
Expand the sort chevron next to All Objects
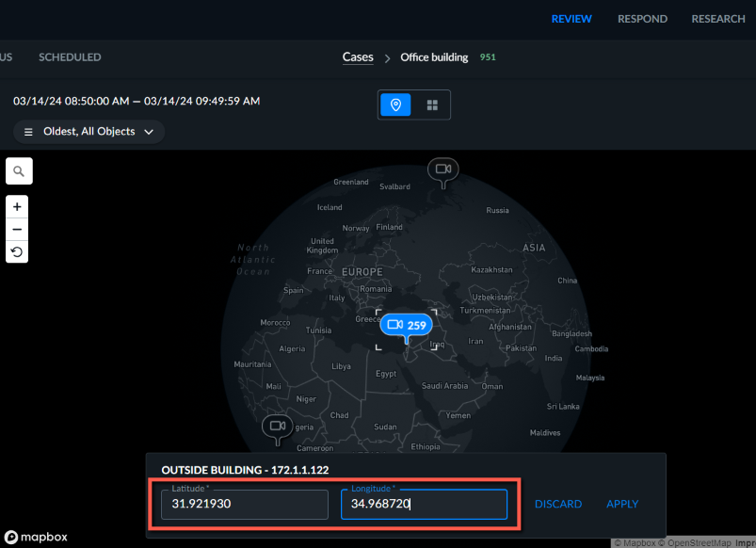click(149, 132)
